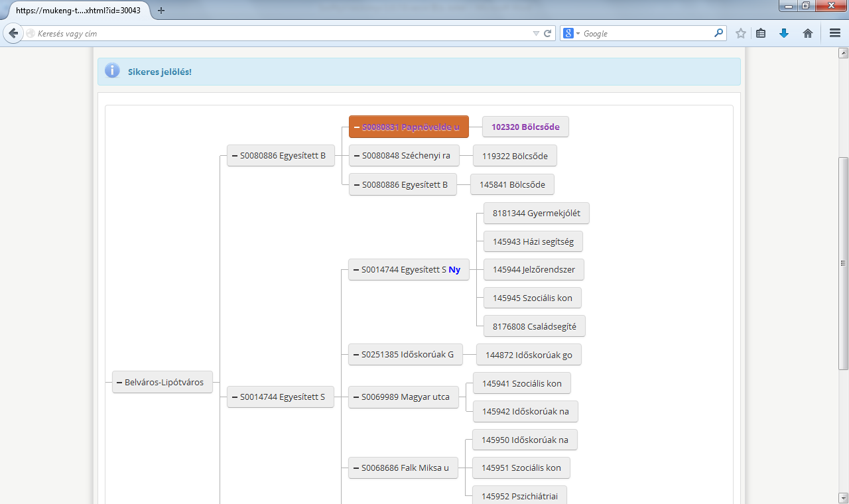Screen dimensions: 849x504
Task: Click the search magnifier icon
Action: 719,33
